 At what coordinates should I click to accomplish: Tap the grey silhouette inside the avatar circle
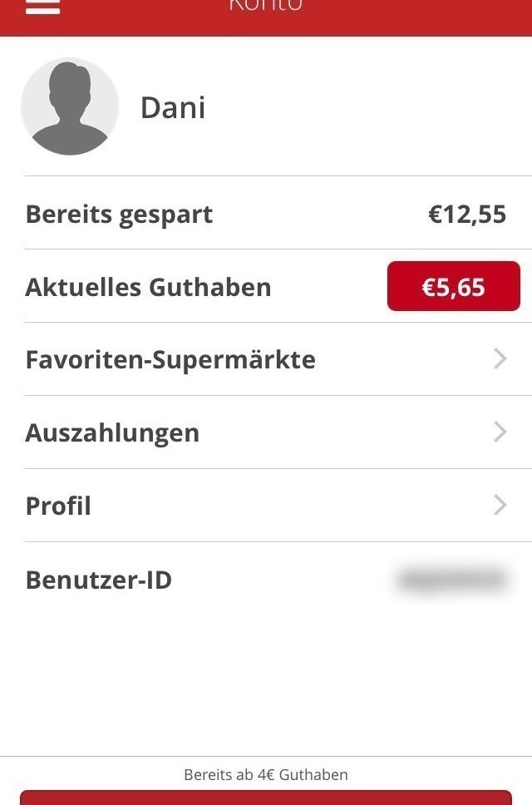[70, 109]
